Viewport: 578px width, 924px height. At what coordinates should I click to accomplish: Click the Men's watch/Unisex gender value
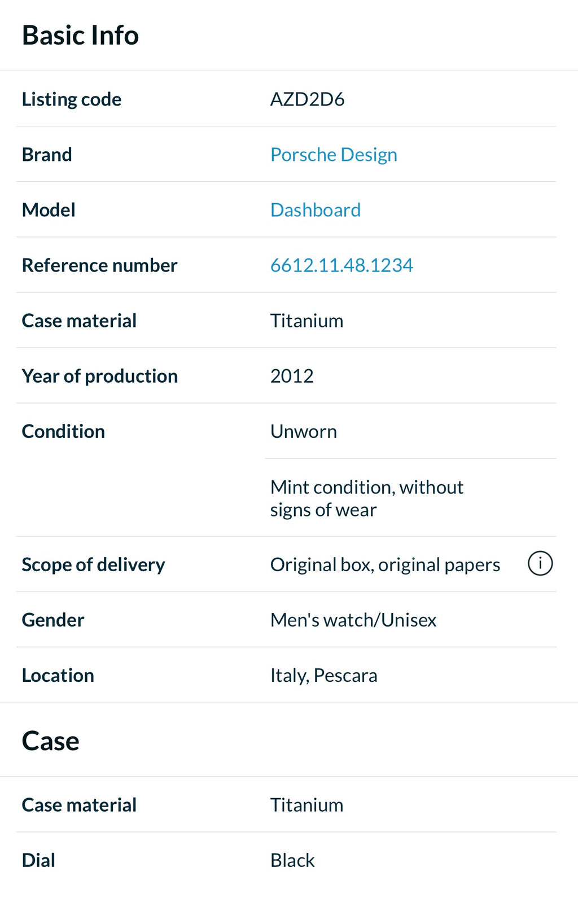pyautogui.click(x=353, y=620)
